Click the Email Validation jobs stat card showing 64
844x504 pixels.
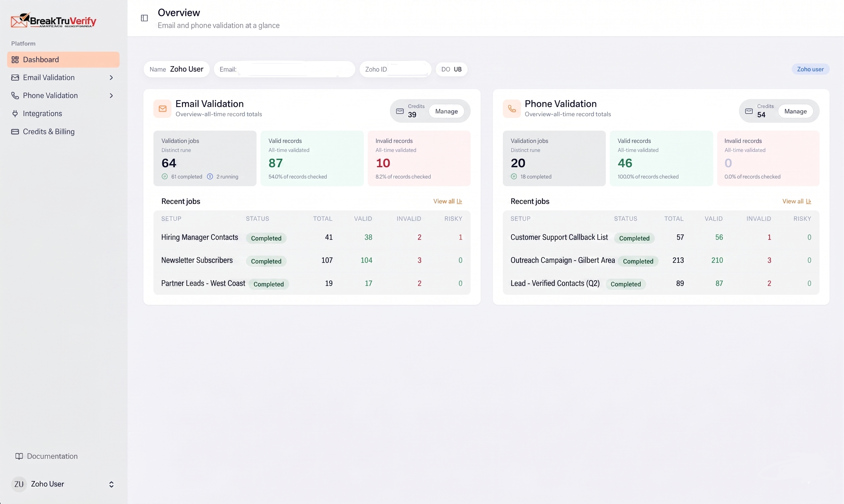click(205, 159)
